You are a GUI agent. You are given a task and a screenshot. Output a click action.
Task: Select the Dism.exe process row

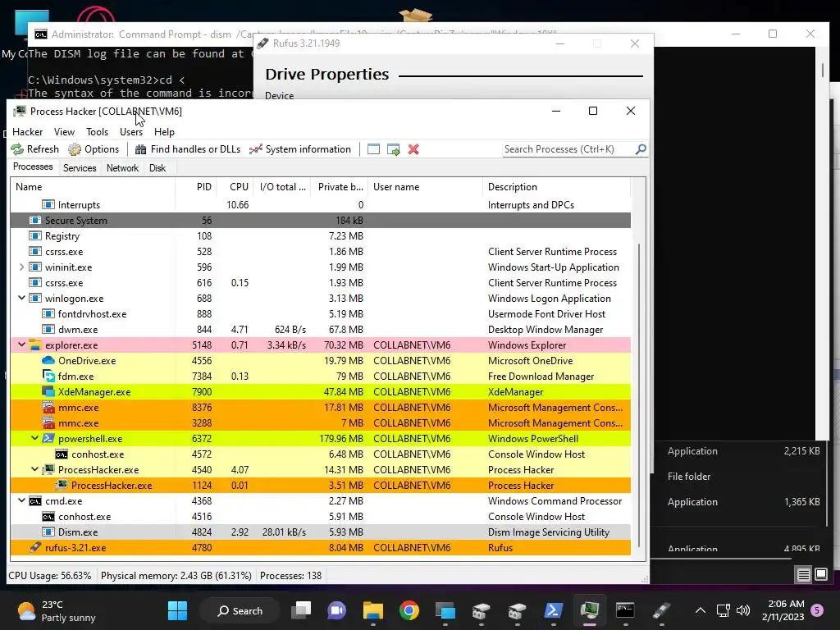pyautogui.click(x=321, y=532)
